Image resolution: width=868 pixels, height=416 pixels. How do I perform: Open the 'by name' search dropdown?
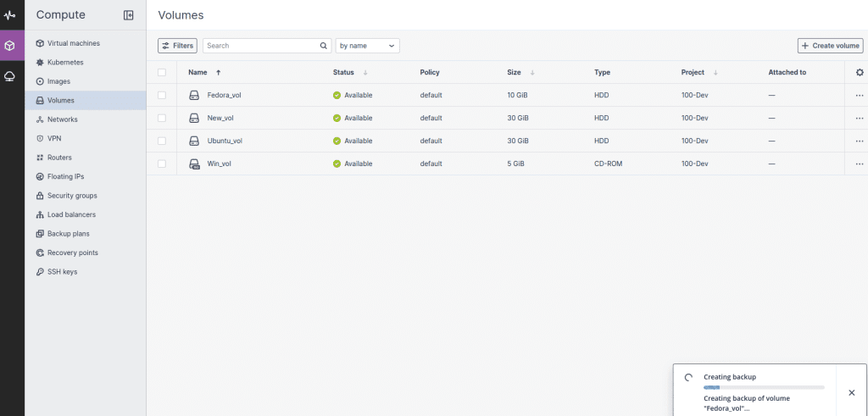(x=368, y=46)
